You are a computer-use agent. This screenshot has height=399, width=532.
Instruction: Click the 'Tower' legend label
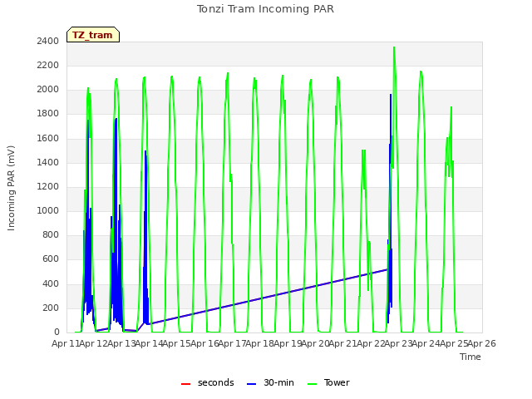point(337,382)
